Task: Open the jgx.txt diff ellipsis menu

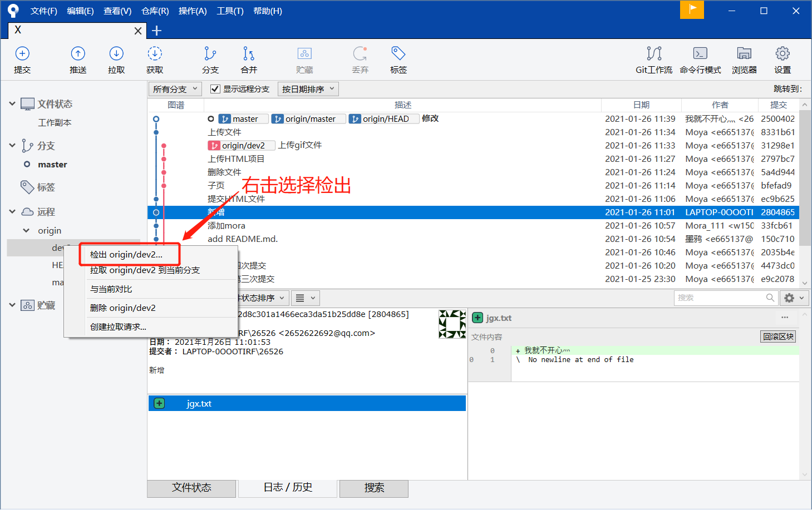Action: point(785,318)
